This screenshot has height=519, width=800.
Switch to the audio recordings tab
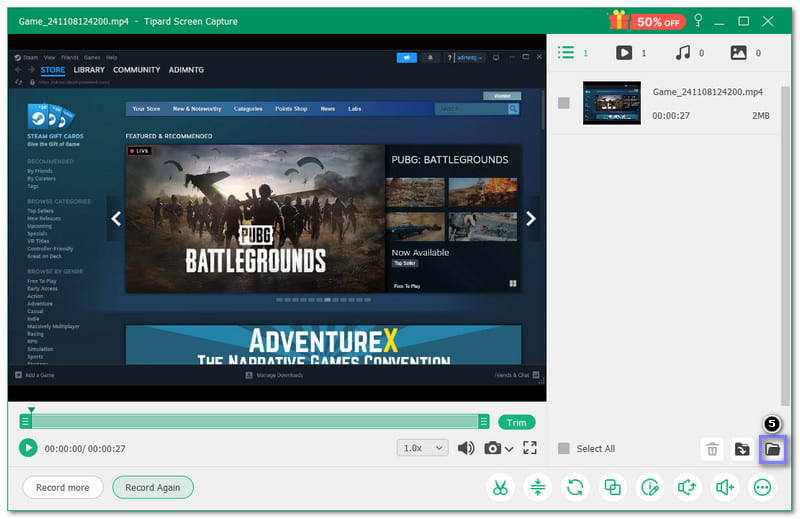[683, 53]
